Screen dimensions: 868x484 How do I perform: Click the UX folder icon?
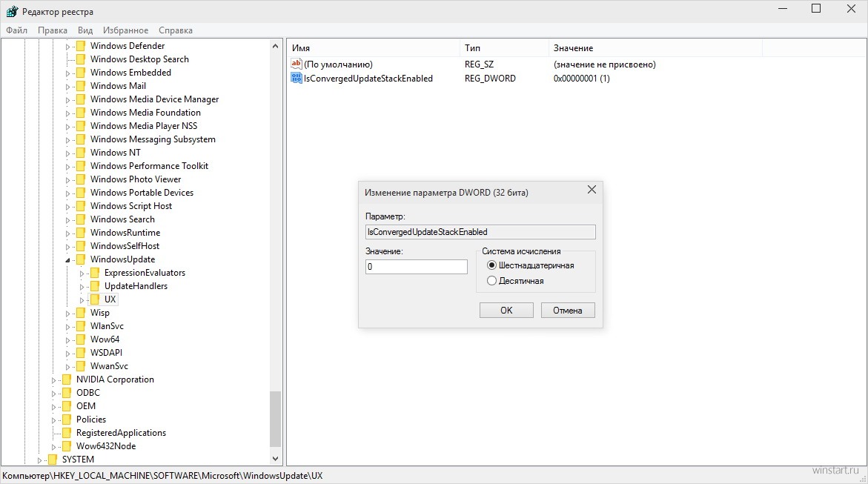tap(95, 299)
